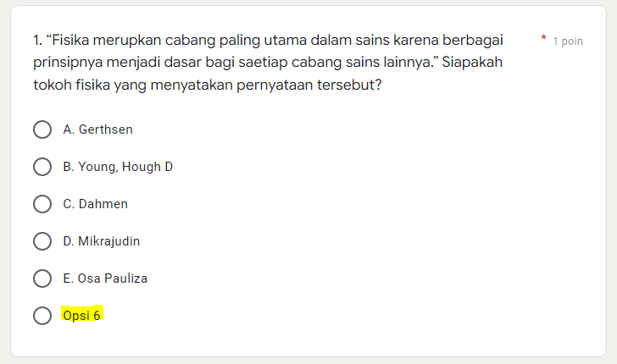Click the yellow highlighted "Opsi 6" text
This screenshot has width=617, height=364.
(x=82, y=316)
